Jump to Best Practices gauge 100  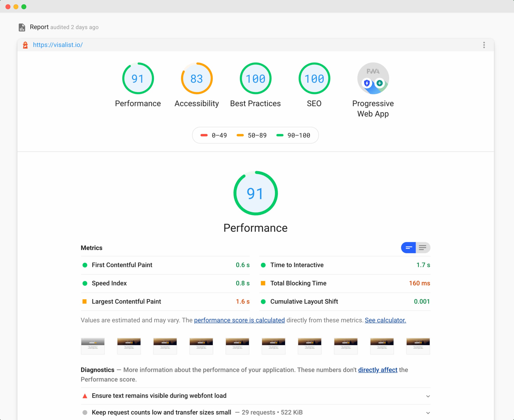pos(255,78)
